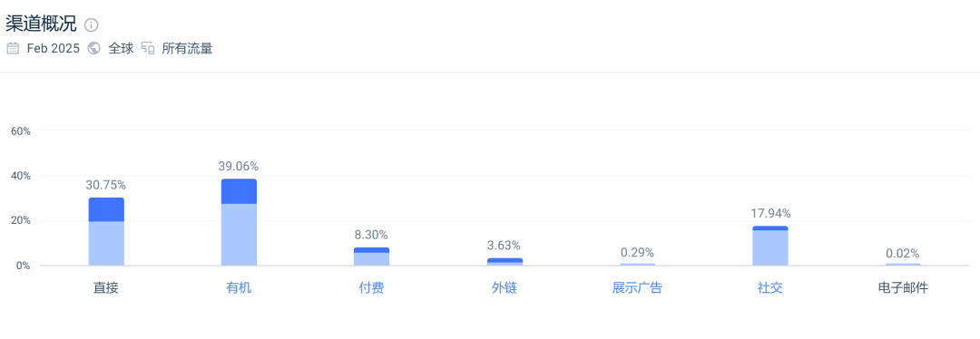
Task: Open the 展示广告 channel link
Action: [x=638, y=288]
